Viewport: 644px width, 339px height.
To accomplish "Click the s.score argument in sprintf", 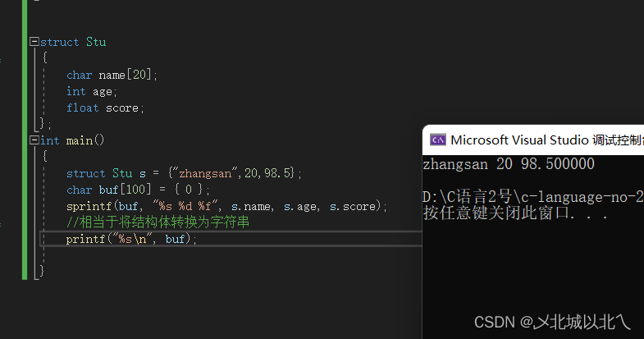I will pyautogui.click(x=354, y=206).
